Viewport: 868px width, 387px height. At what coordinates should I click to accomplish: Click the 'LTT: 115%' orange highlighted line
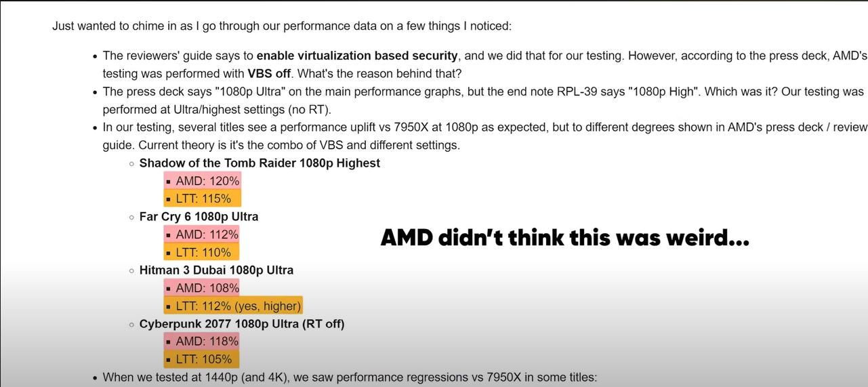click(203, 199)
